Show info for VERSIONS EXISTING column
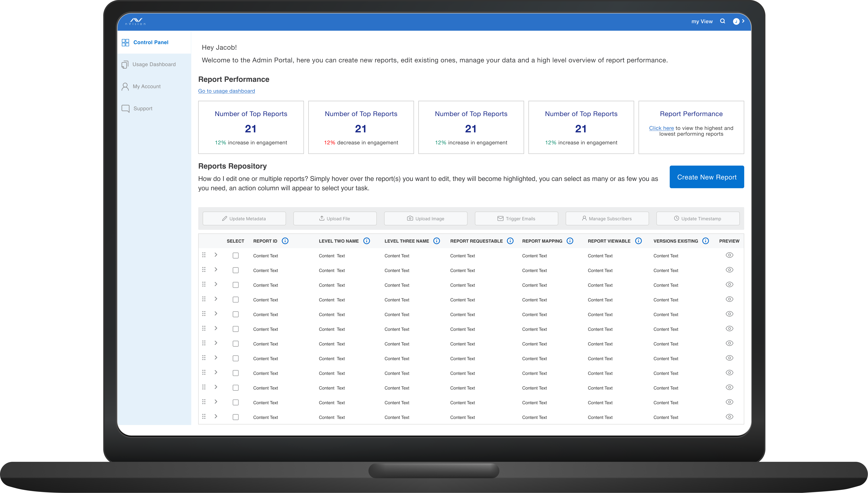The image size is (868, 493). click(705, 241)
